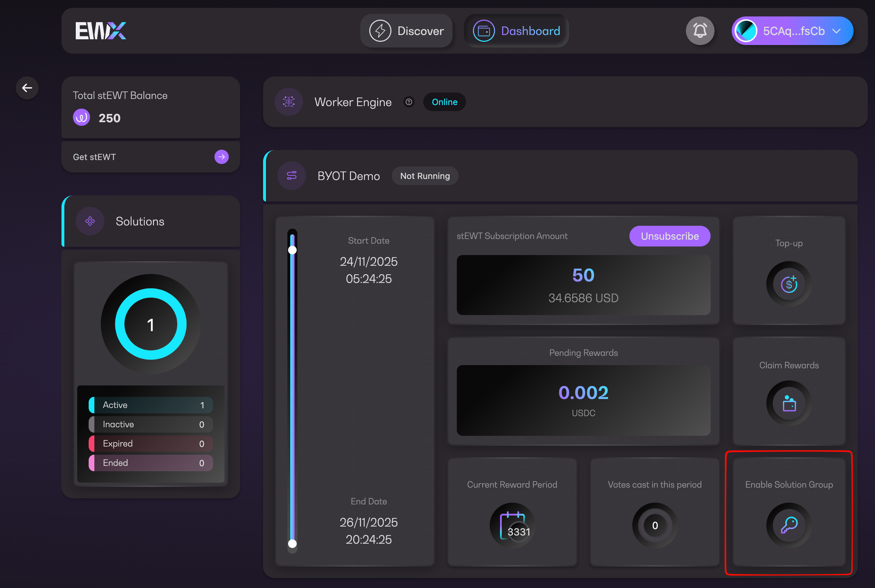Click the start date timeline handle

(292, 250)
